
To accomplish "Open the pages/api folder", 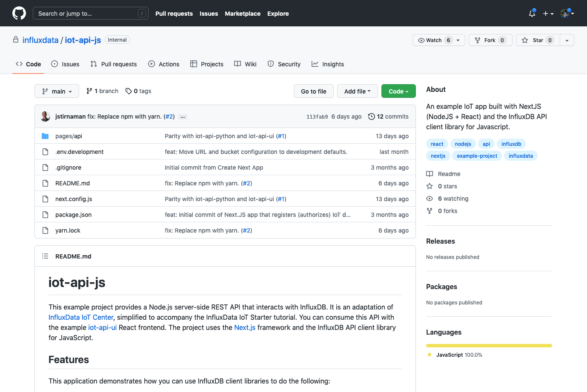I will (69, 136).
